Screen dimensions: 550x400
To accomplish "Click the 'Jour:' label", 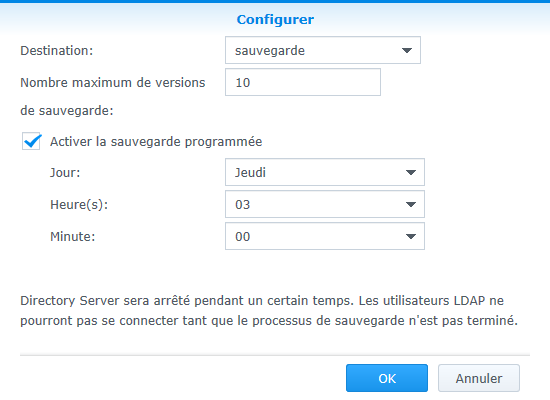I will point(65,172).
